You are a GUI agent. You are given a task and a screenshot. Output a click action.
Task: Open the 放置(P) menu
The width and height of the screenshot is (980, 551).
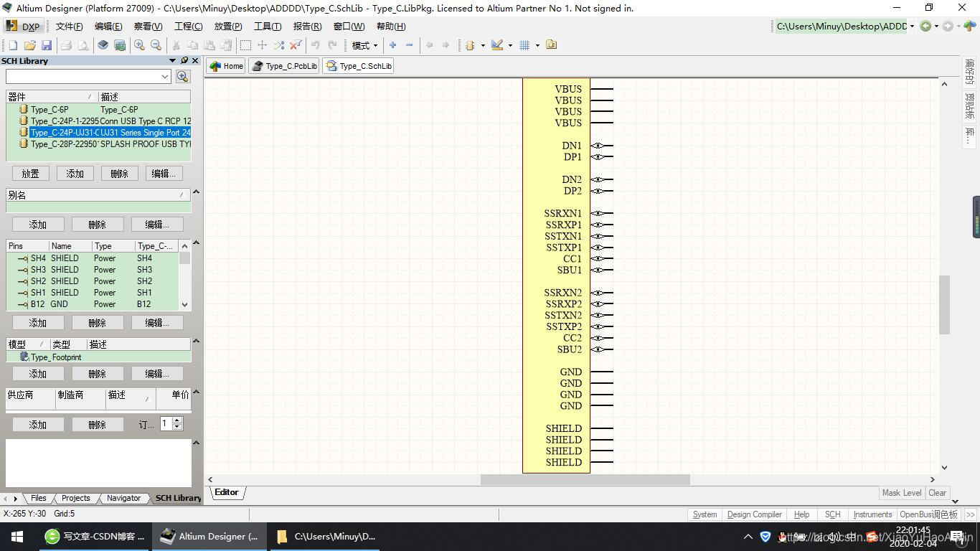(228, 27)
